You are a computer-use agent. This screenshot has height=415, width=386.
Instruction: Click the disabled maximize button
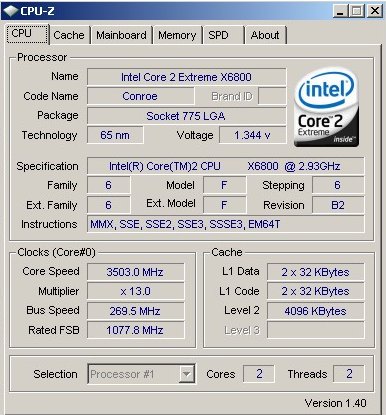[357, 11]
